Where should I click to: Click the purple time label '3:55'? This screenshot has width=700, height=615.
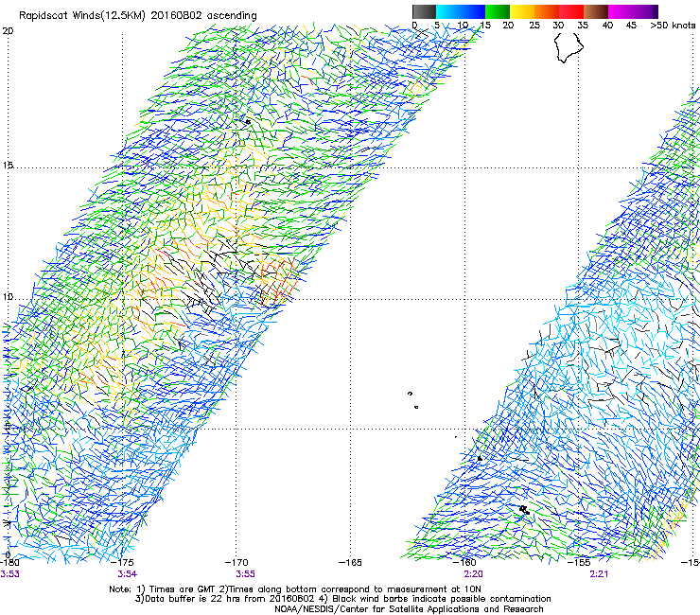coord(245,574)
